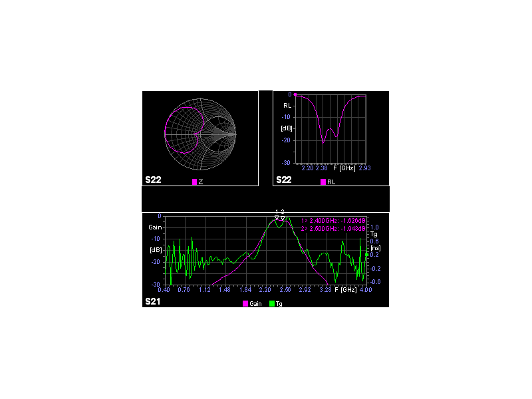Screen dimensions: 532x399
Task: Click the green Tg legend swatch
Action: 272,303
